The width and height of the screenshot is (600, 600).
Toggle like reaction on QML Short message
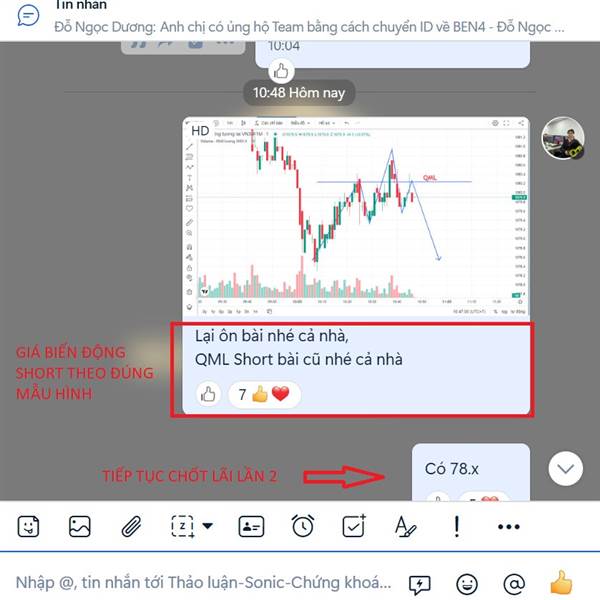tap(208, 394)
